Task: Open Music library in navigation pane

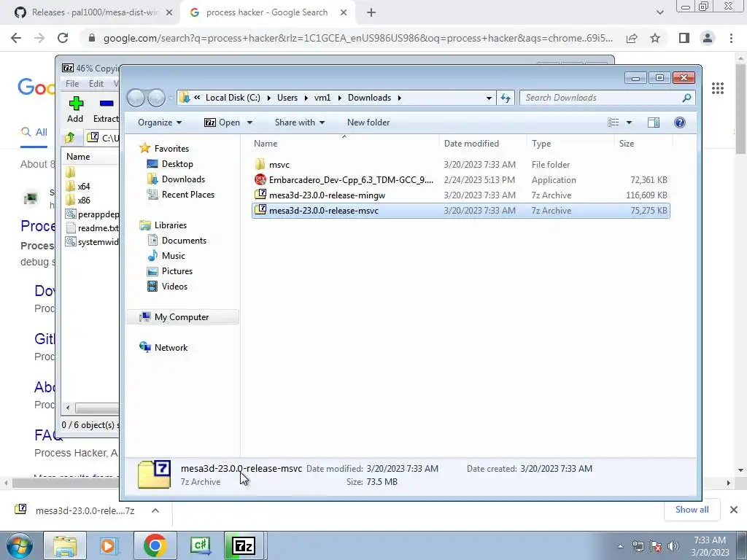Action: [174, 256]
